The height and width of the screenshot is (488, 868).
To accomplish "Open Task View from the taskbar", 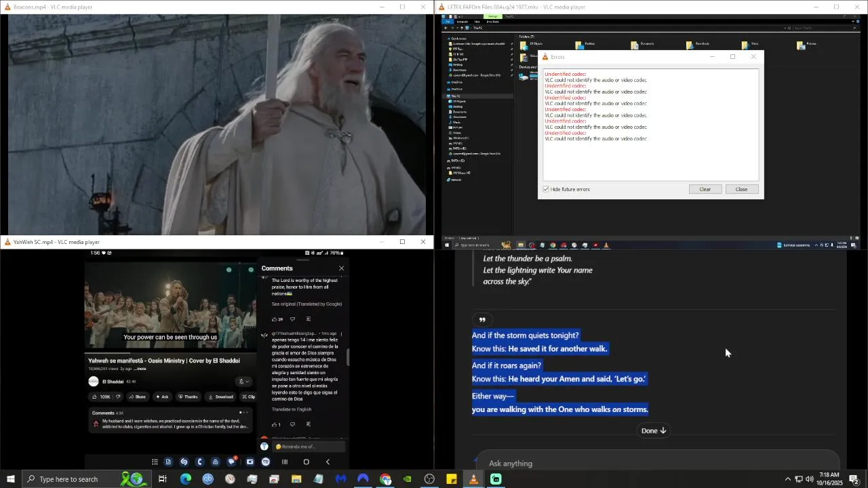I will 163,479.
